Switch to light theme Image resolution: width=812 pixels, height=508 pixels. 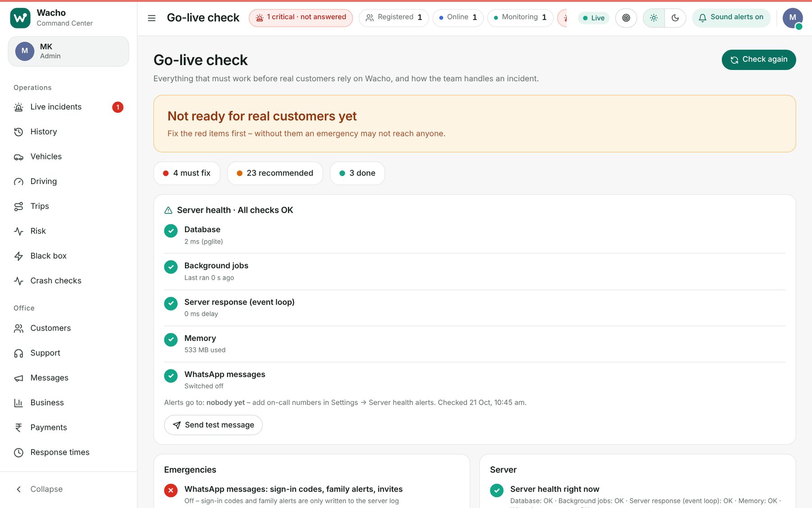pos(654,18)
